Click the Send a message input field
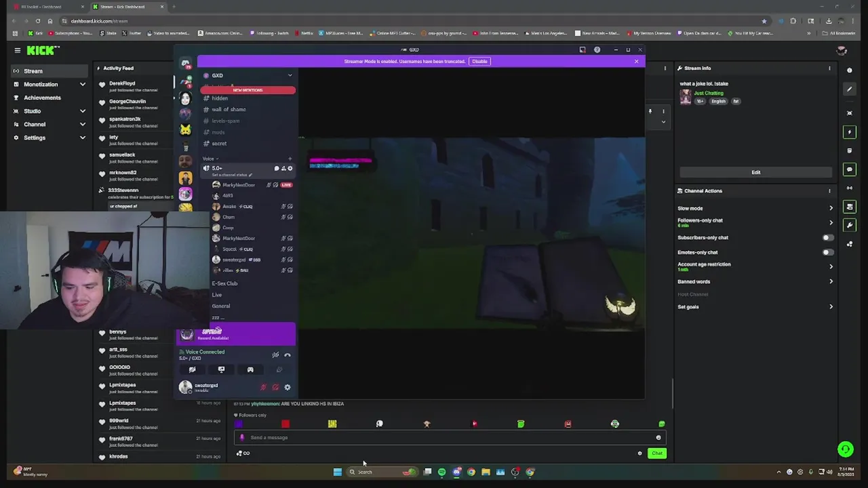868x488 pixels. tap(449, 438)
